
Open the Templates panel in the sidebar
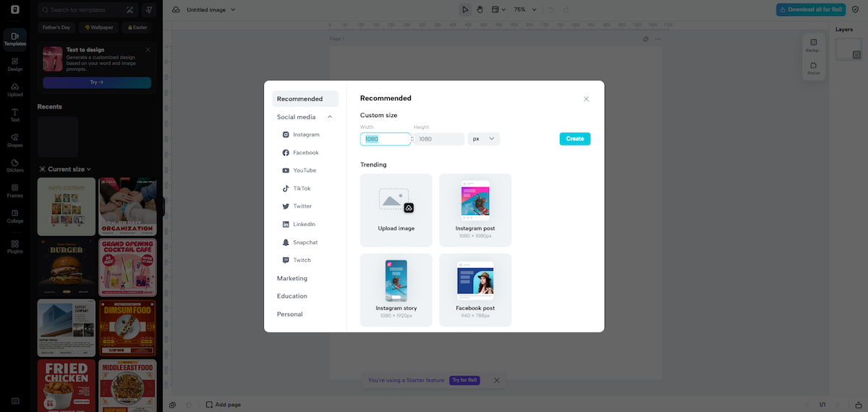coord(14,39)
